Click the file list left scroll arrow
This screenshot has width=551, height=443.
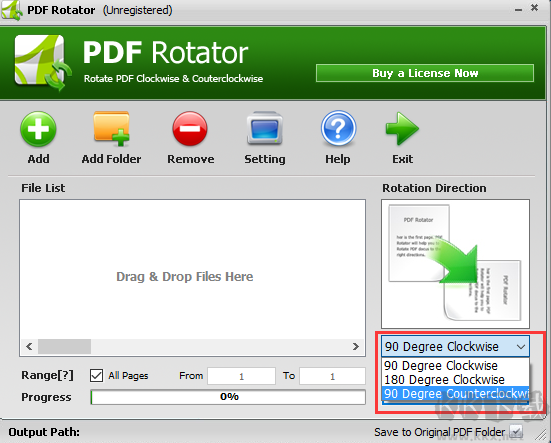pyautogui.click(x=29, y=347)
